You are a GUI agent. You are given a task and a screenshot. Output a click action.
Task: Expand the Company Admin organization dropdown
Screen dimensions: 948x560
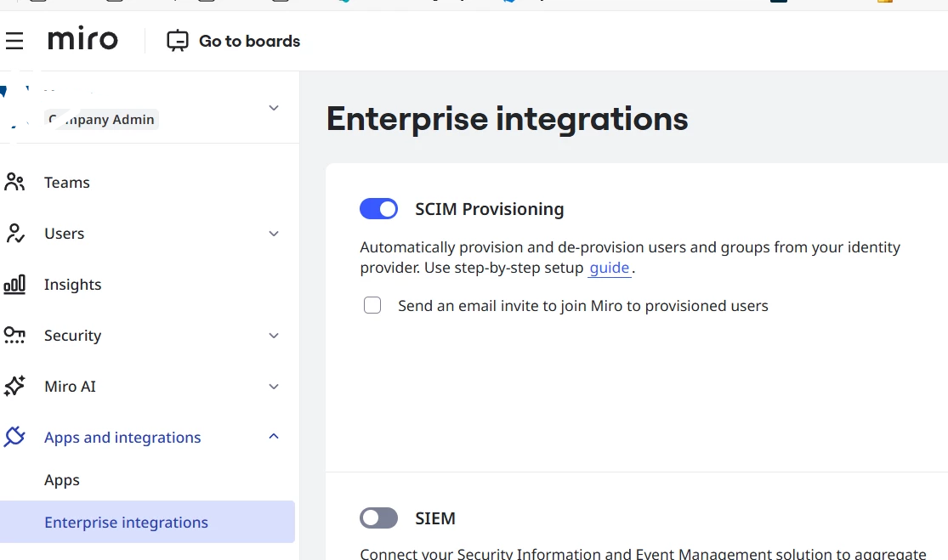(x=273, y=108)
